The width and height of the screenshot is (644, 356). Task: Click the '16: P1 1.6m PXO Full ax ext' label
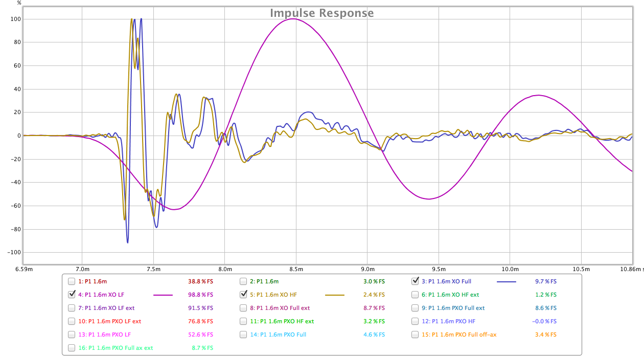coord(116,348)
